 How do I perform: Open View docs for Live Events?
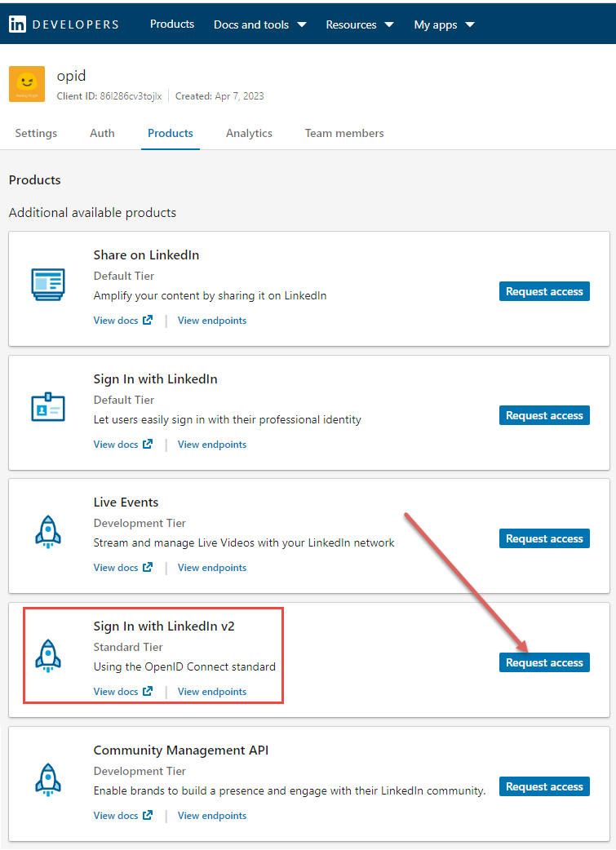123,568
